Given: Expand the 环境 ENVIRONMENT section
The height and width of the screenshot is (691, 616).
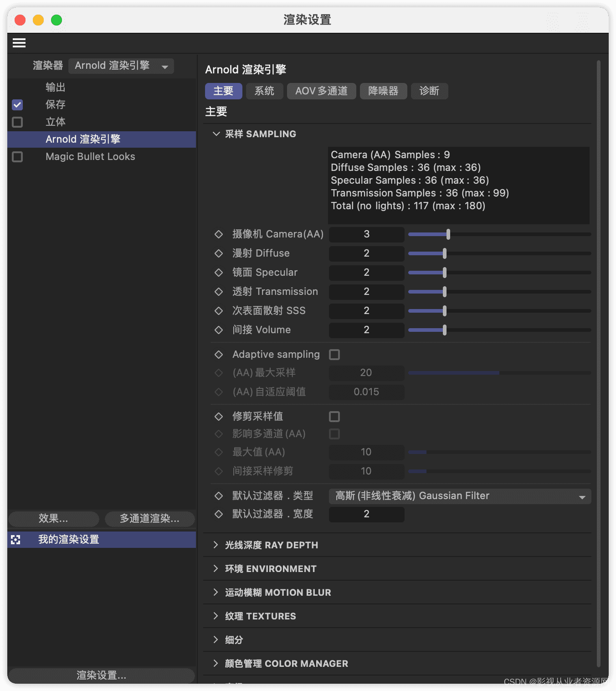Looking at the screenshot, I should pyautogui.click(x=216, y=569).
